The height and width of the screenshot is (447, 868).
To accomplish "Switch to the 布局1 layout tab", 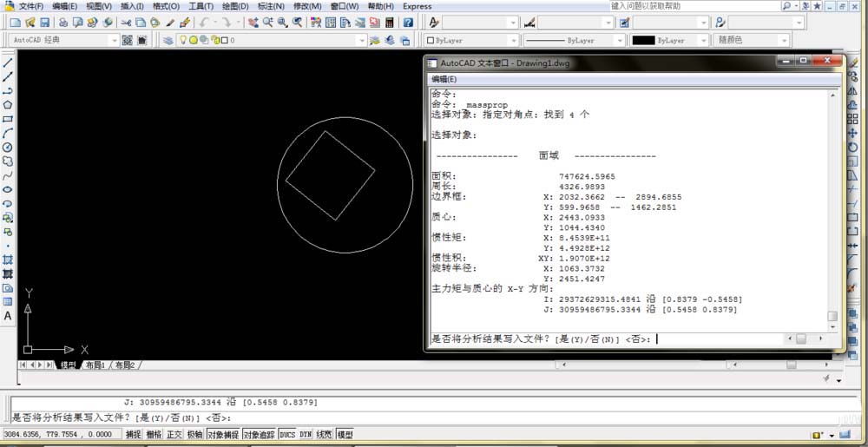I will click(x=95, y=365).
